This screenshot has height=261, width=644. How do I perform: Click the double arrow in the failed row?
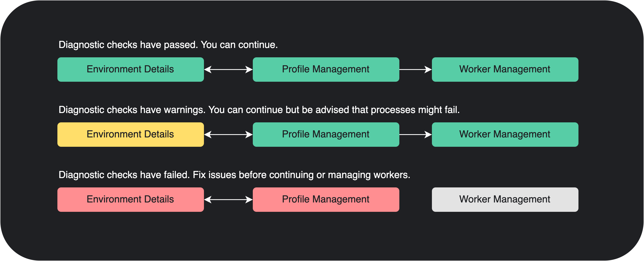tap(228, 200)
